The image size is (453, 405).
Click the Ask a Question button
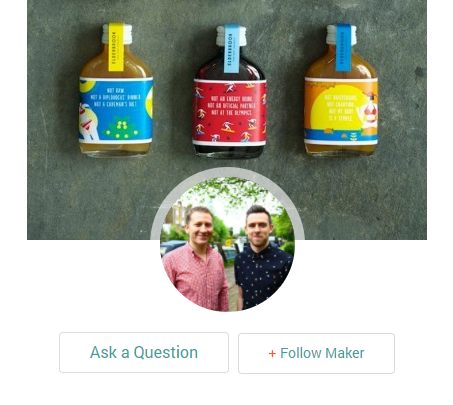[x=144, y=352]
